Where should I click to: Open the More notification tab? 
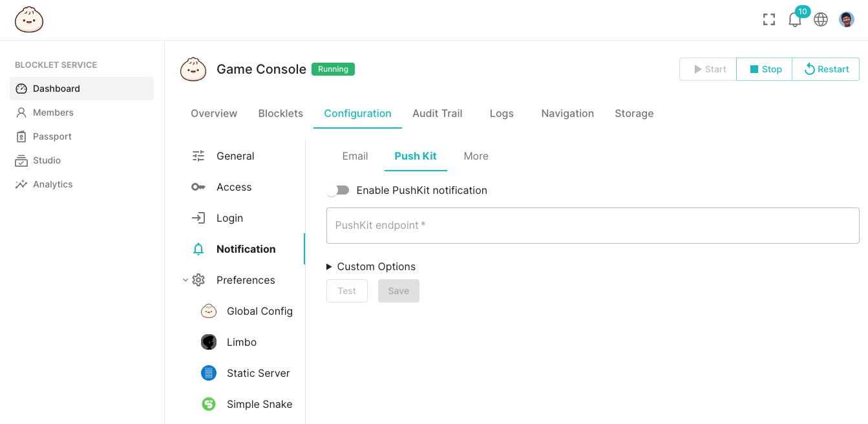[476, 156]
